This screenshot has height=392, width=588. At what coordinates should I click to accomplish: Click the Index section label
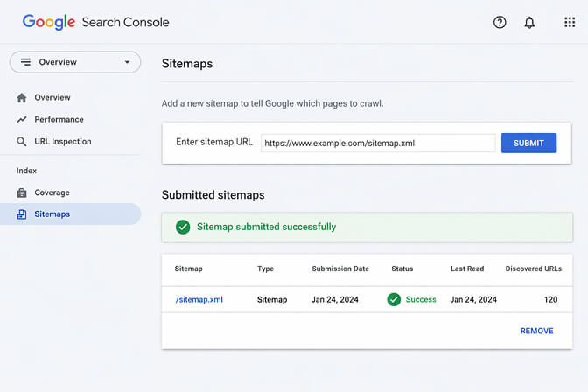click(26, 171)
